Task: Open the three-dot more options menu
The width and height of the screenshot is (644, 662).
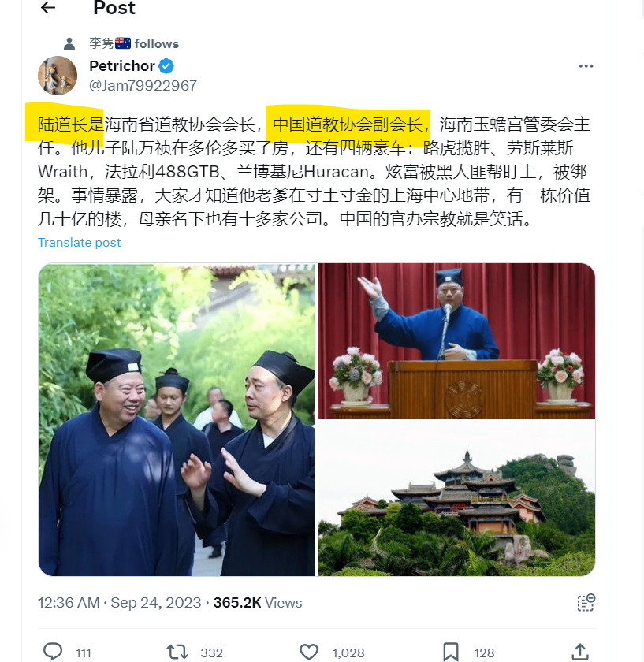Action: tap(586, 66)
